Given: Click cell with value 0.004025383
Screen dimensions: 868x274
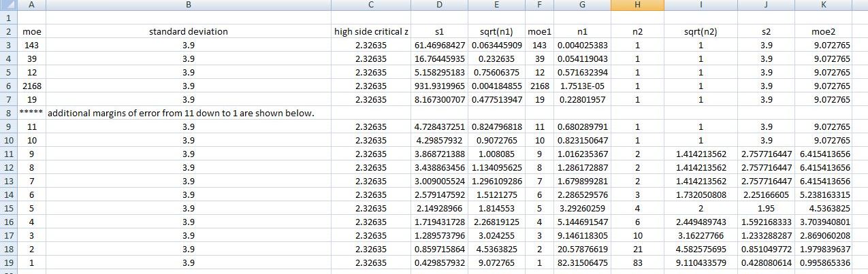Looking at the screenshot, I should (582, 45).
